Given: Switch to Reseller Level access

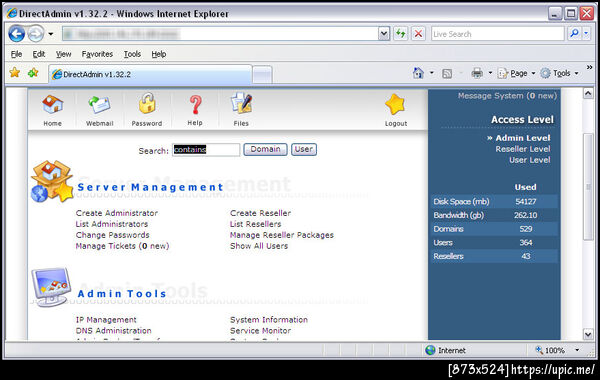Looking at the screenshot, I should (x=523, y=149).
